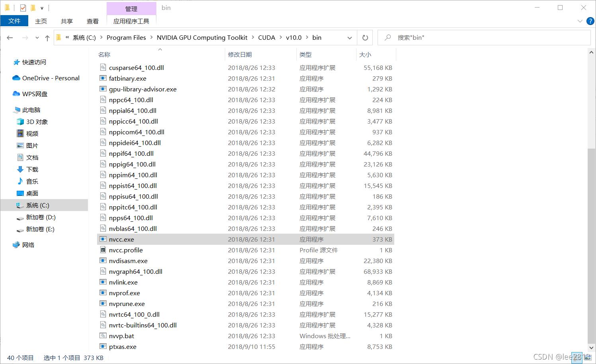
Task: Click the nvprune.exe icon
Action: click(x=103, y=304)
